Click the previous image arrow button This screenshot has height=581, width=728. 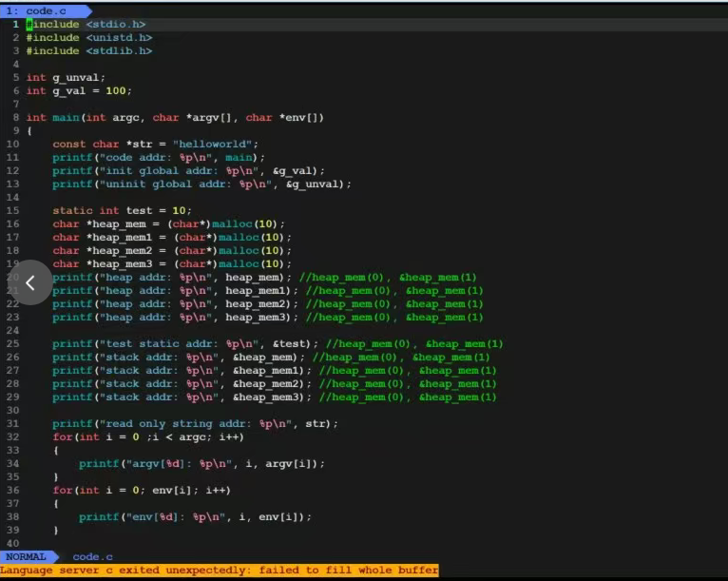30,282
